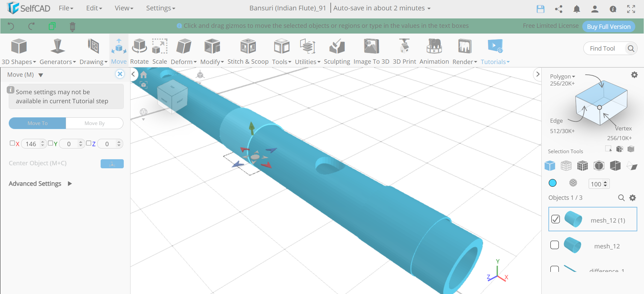
Task: Expand Advanced Settings
Action: click(40, 184)
